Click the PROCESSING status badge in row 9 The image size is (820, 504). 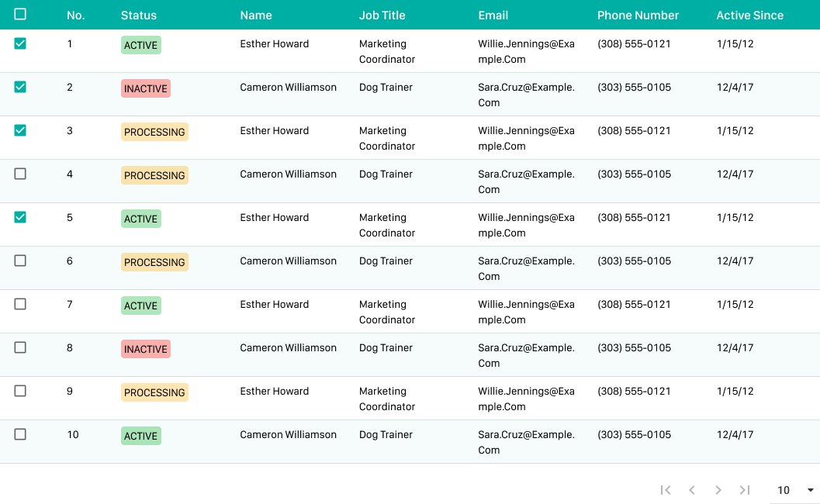(x=154, y=392)
